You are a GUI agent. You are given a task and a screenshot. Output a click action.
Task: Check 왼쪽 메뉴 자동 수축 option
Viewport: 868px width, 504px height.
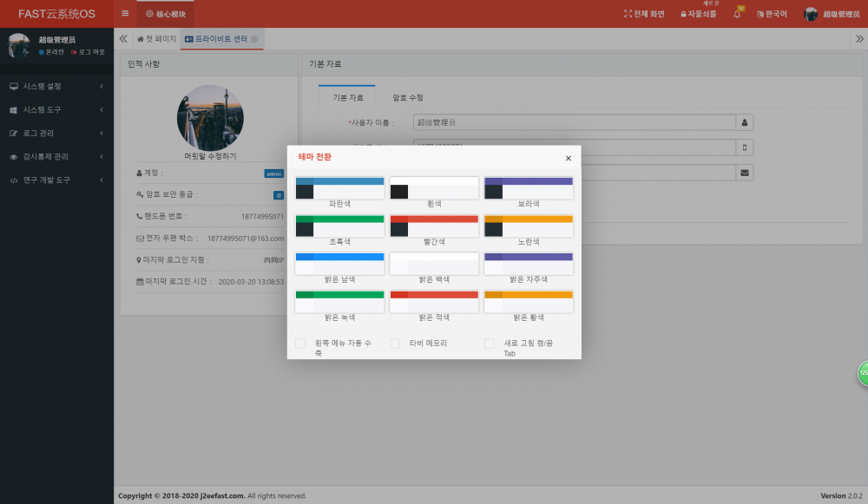(300, 343)
